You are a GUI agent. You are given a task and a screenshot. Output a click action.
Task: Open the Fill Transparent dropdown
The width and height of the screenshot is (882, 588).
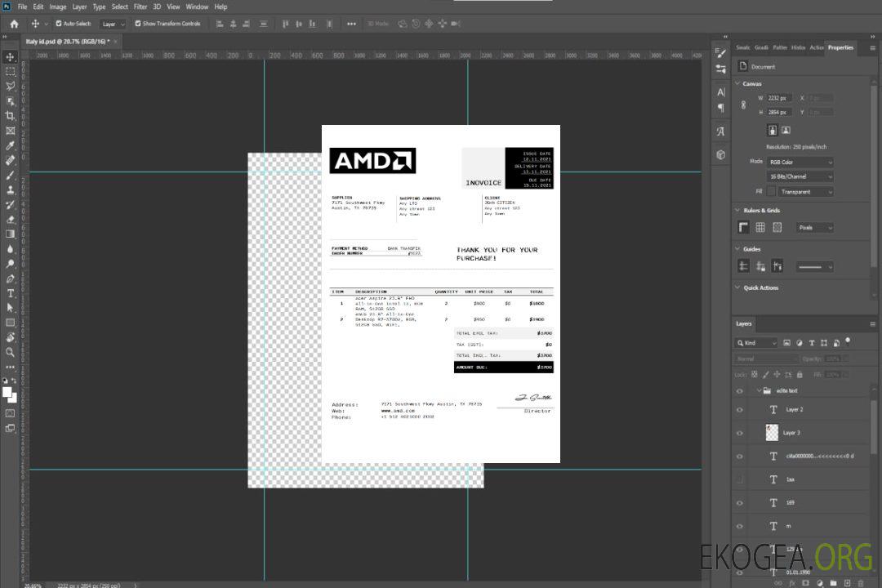coord(805,192)
